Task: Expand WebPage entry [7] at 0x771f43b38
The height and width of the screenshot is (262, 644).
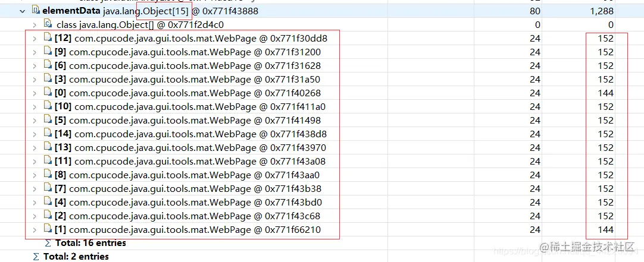Action: point(35,189)
